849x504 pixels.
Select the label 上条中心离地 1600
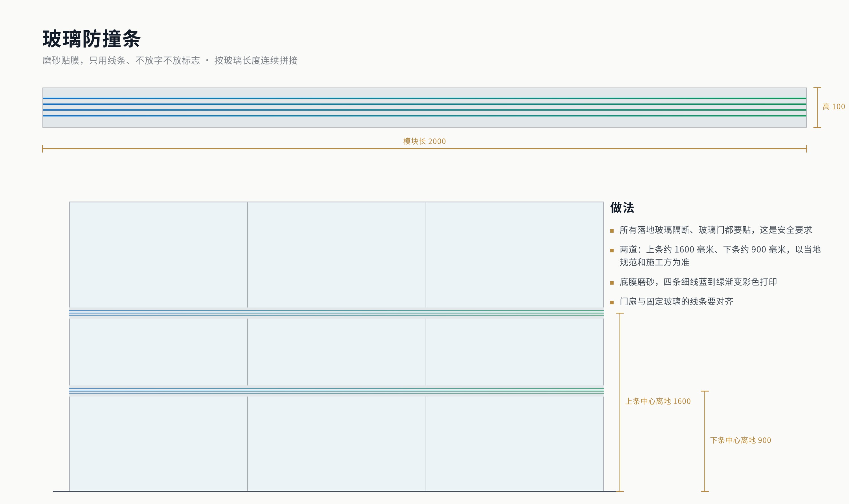click(x=658, y=402)
